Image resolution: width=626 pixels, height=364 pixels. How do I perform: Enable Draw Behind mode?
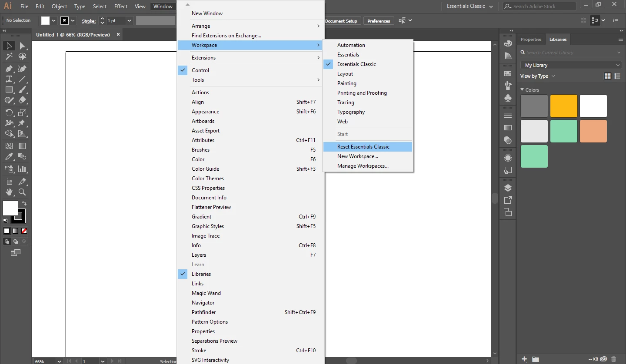coord(16,242)
